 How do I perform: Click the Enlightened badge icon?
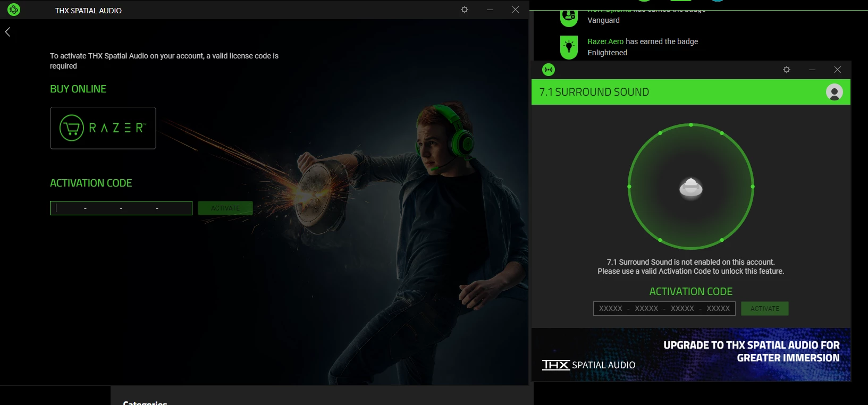click(x=569, y=47)
